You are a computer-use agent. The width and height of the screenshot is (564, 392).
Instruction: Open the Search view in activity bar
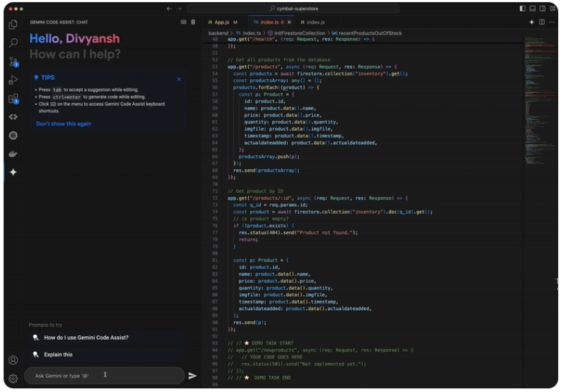[13, 43]
